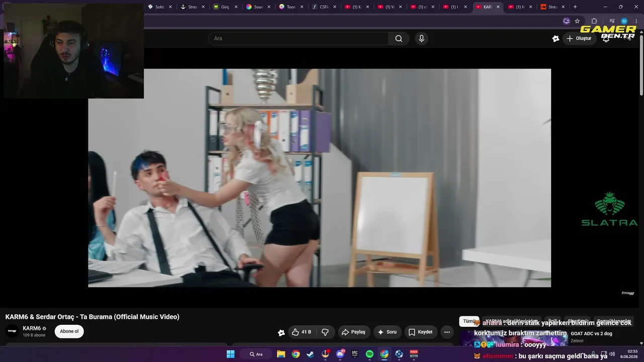This screenshot has height=362, width=644.
Task: Open Steam from the taskbar
Action: pyautogui.click(x=310, y=354)
